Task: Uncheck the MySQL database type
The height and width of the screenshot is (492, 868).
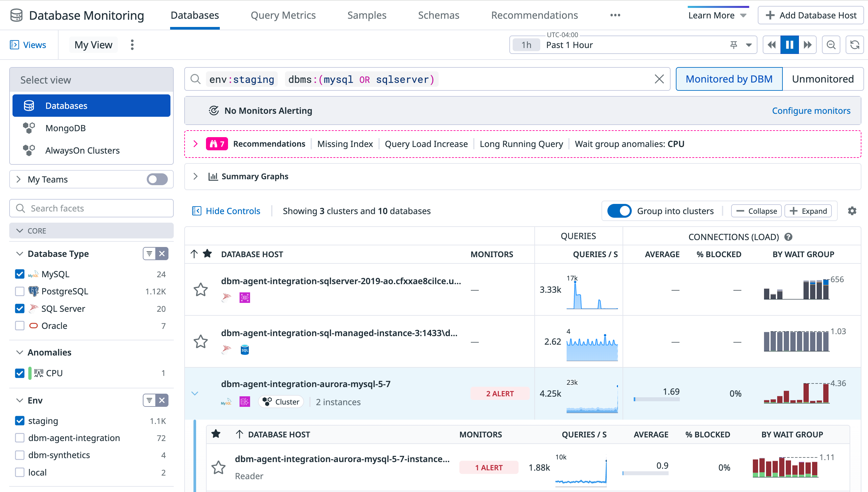Action: 20,274
